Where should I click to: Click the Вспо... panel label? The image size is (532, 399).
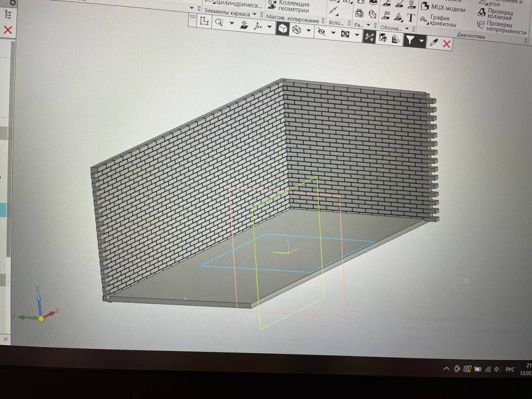[x=336, y=23]
